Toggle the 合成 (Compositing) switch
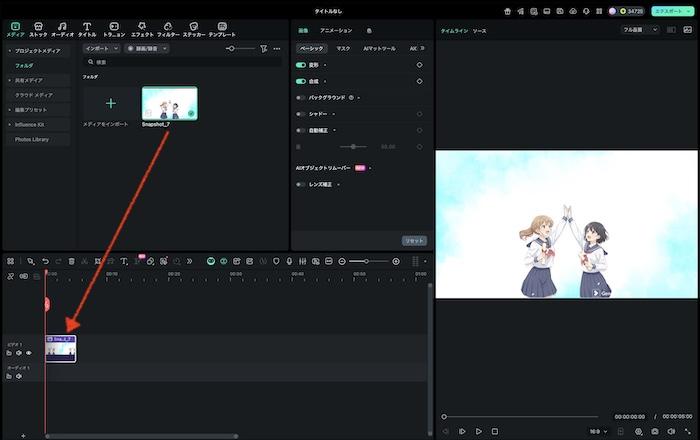Viewport: 700px width, 440px height. click(301, 81)
